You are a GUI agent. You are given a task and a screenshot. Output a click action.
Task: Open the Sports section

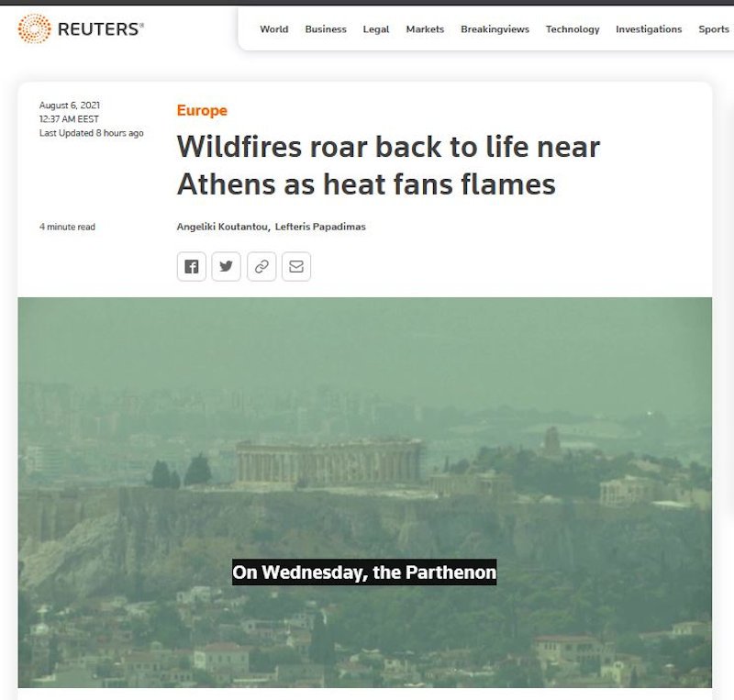pos(714,29)
